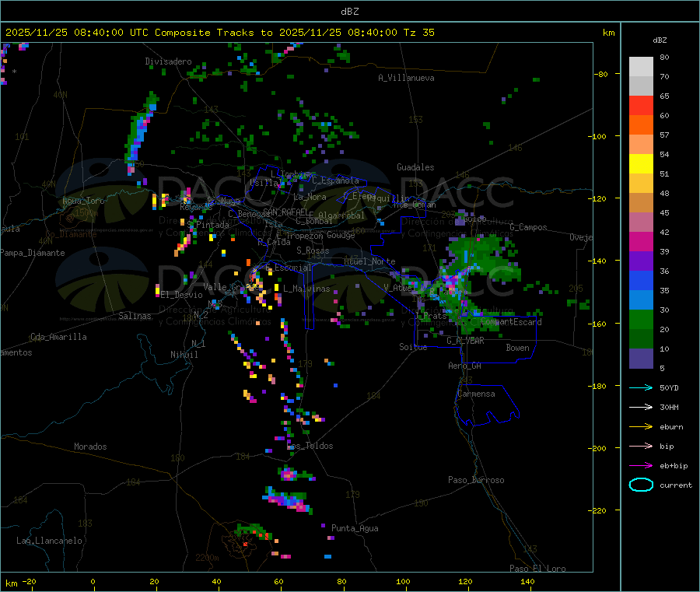Click the SAN_RAFAEL label on map
Image resolution: width=700 pixels, height=592 pixels.
(285, 212)
